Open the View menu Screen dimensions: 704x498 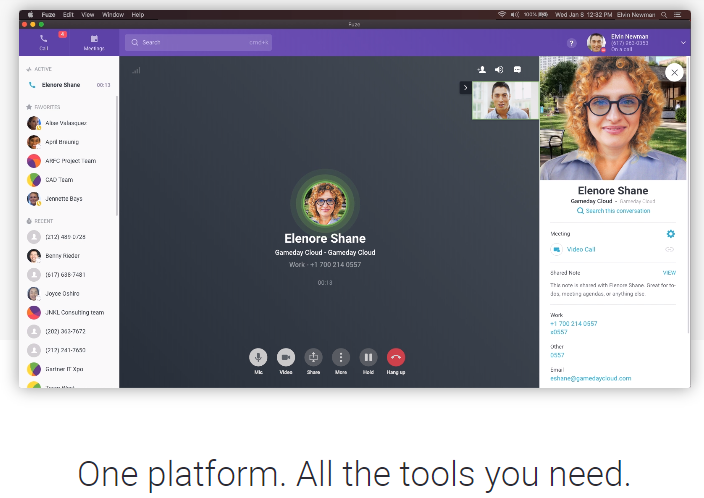(x=88, y=14)
